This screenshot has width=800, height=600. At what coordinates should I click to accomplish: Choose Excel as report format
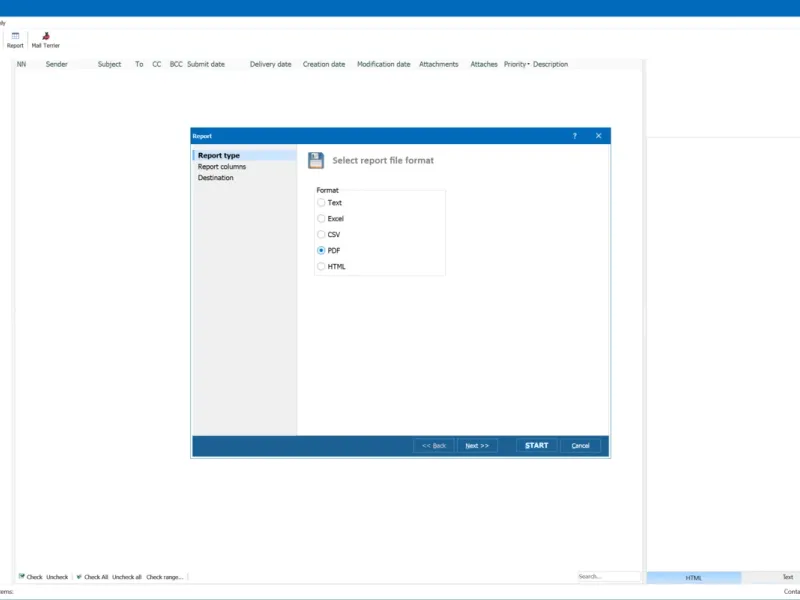[x=321, y=218]
